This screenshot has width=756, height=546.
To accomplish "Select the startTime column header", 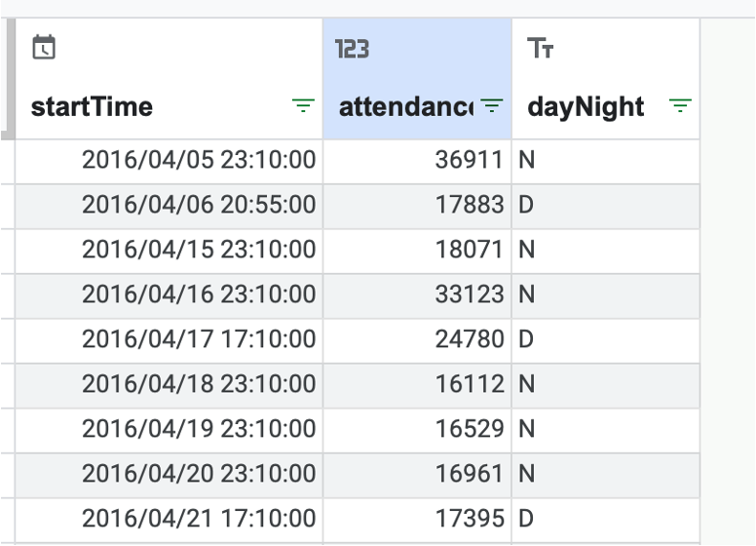I will [170, 79].
